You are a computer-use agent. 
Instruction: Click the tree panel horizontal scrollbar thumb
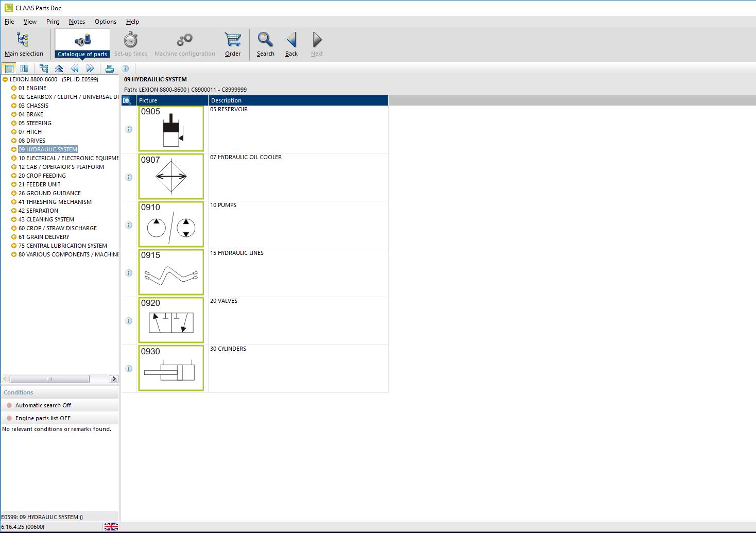(x=49, y=379)
